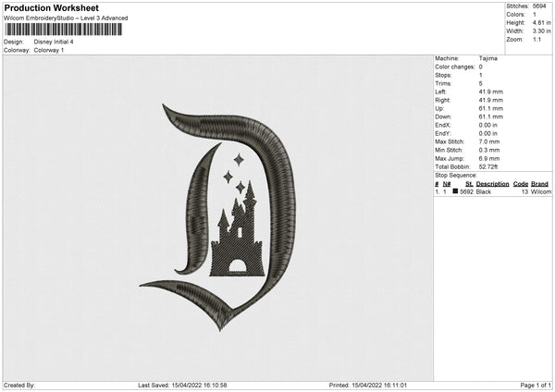This screenshot has height=392, width=555.
Task: Select 'Wilcom EmbroideryStudio – Level 3 Advanced' text
Action: (66, 18)
